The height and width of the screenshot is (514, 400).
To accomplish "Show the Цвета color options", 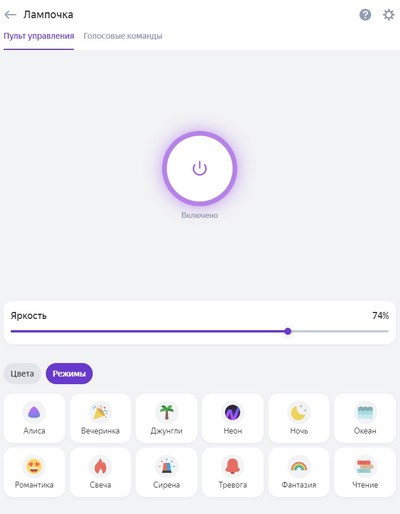I will [22, 374].
